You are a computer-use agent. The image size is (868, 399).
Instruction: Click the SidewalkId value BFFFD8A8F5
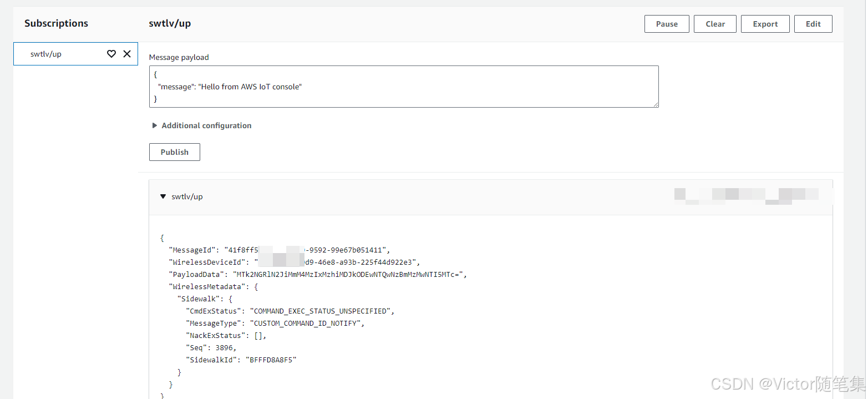click(x=273, y=360)
